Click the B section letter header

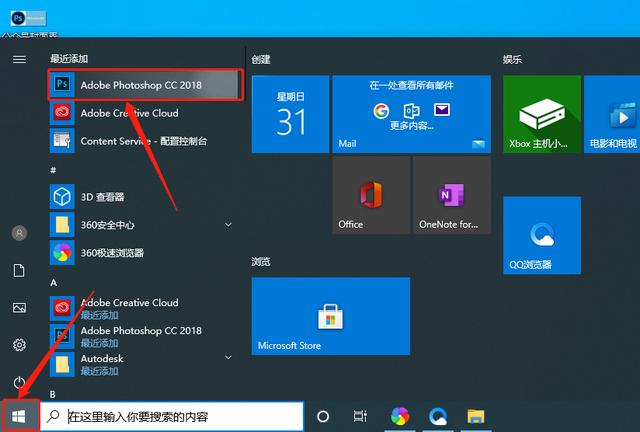[x=53, y=394]
